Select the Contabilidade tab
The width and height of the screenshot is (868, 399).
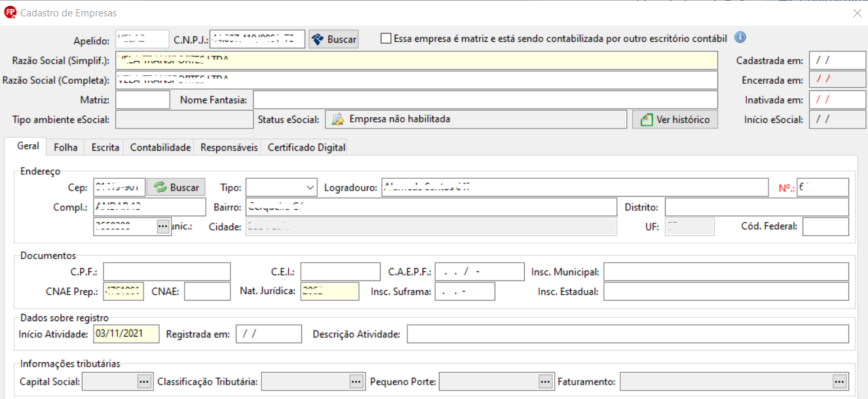pyautogui.click(x=159, y=147)
